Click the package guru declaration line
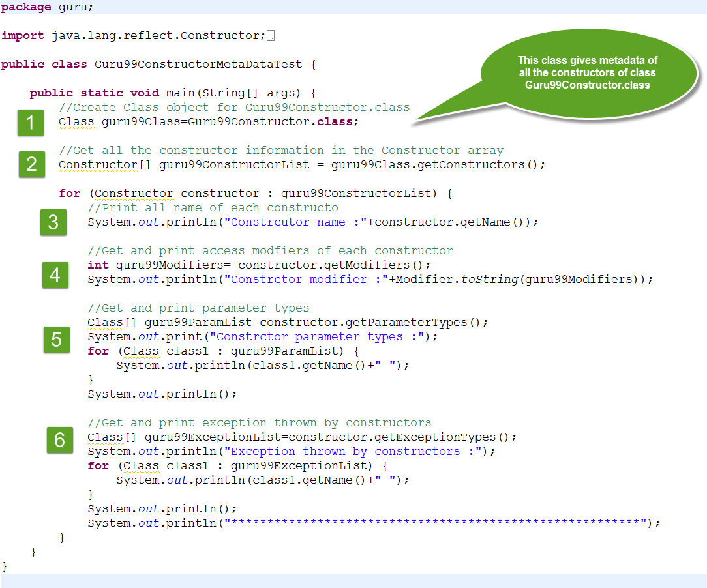 46,8
